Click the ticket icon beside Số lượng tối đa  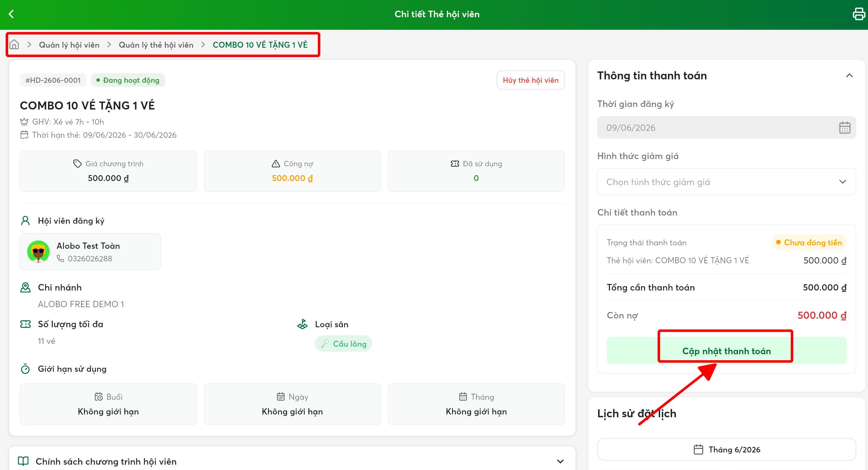[25, 324]
